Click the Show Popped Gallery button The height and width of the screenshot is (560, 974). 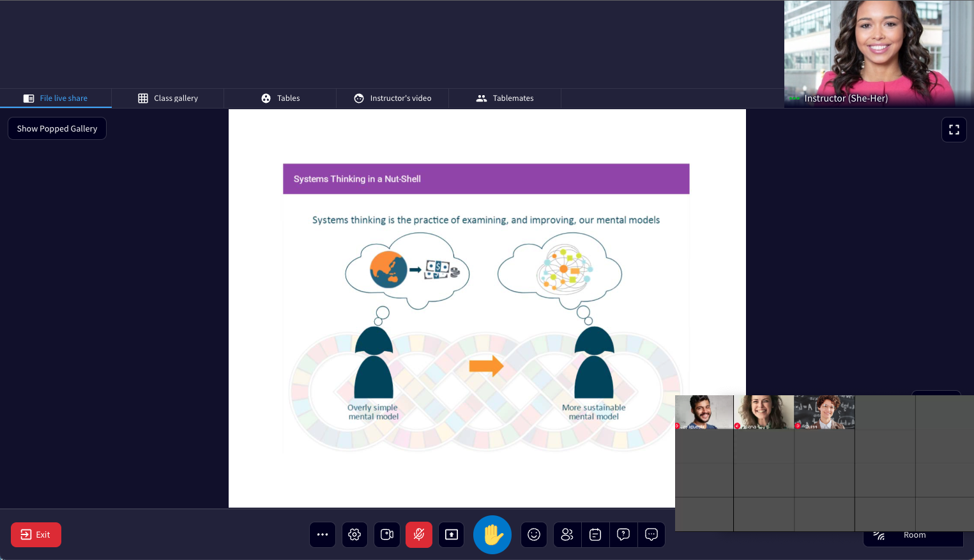(57, 128)
